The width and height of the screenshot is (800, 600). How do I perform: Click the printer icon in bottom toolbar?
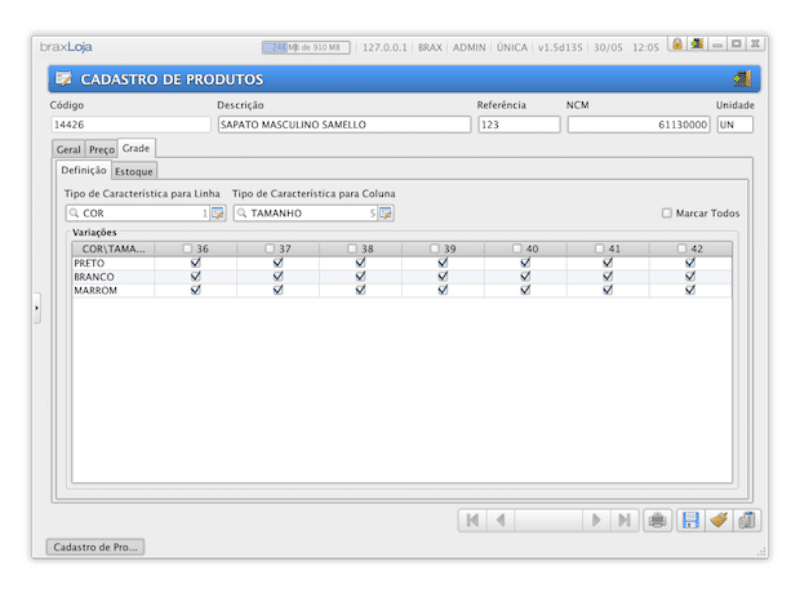click(657, 520)
